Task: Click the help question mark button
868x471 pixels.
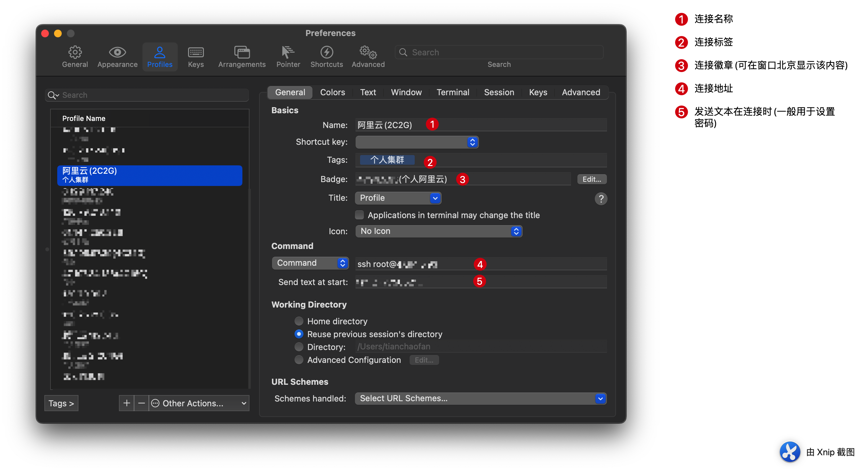Action: click(601, 199)
